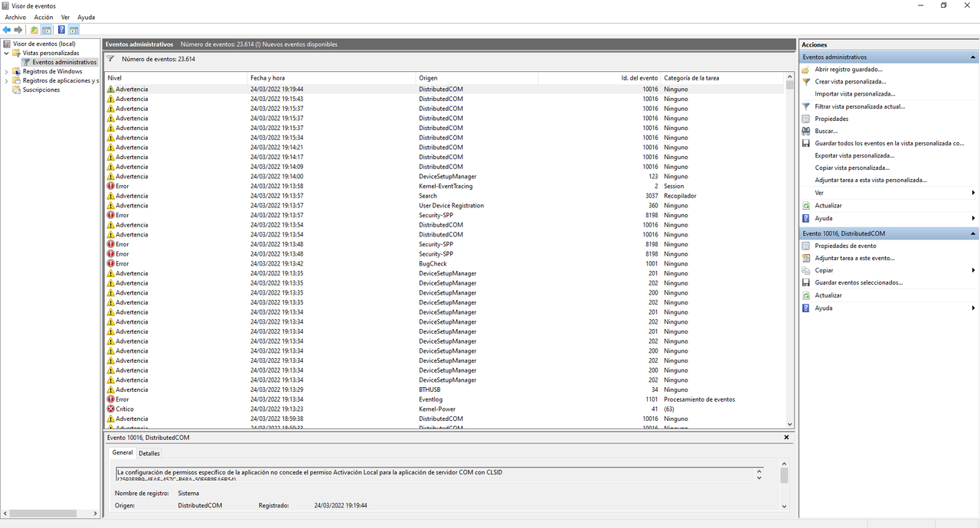Click event ID 1001 on the BugCheck row
The image size is (980, 528).
point(651,263)
